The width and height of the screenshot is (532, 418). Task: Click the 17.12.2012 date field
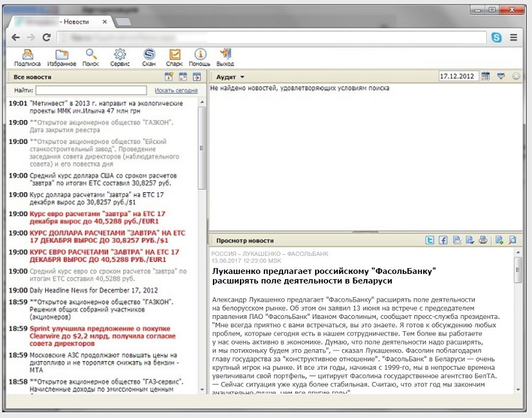click(x=459, y=77)
